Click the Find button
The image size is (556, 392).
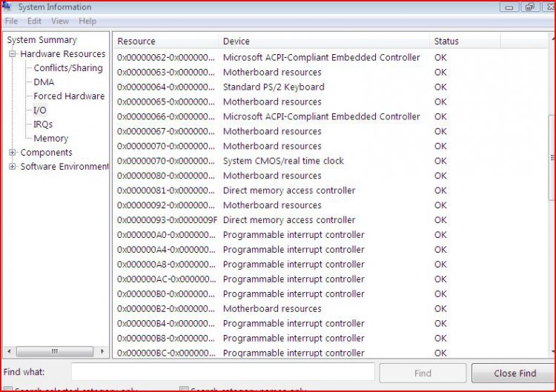click(423, 373)
